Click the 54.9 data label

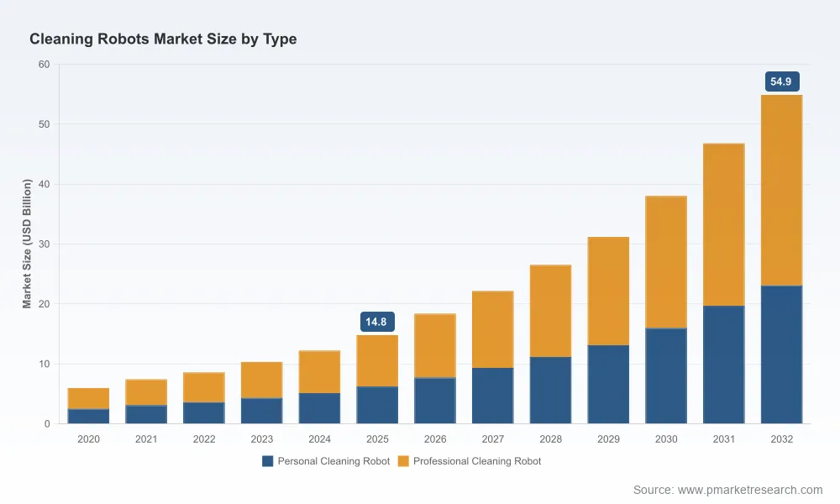781,81
